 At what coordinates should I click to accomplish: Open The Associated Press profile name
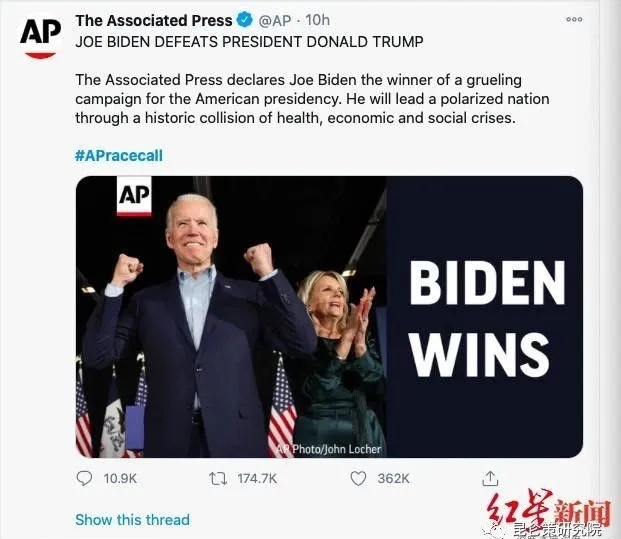[154, 20]
